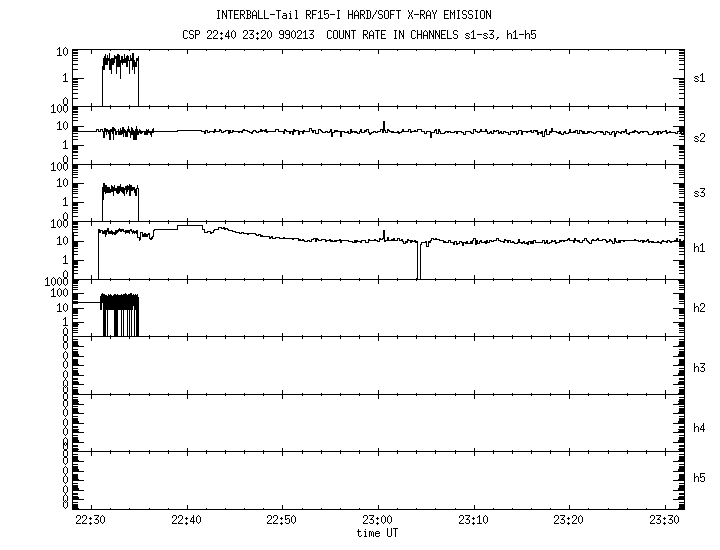Viewport: 720px width, 550px height.
Task: Click the INTERBALL-Tail RF15-I plot title
Action: (x=353, y=15)
